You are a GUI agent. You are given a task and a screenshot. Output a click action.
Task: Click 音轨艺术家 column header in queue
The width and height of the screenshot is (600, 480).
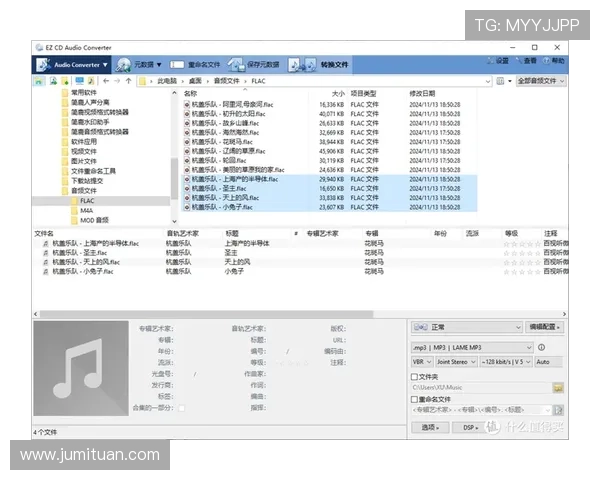(183, 233)
